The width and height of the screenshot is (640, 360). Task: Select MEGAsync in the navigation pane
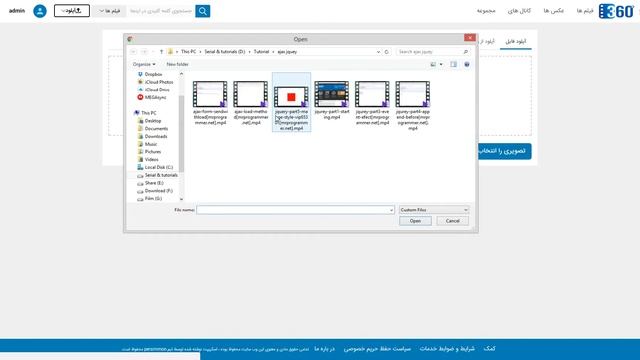(x=155, y=98)
